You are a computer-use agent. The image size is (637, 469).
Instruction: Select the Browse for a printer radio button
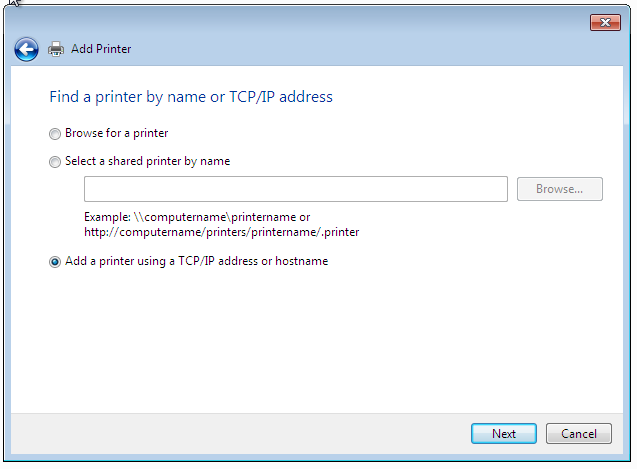[x=55, y=134]
